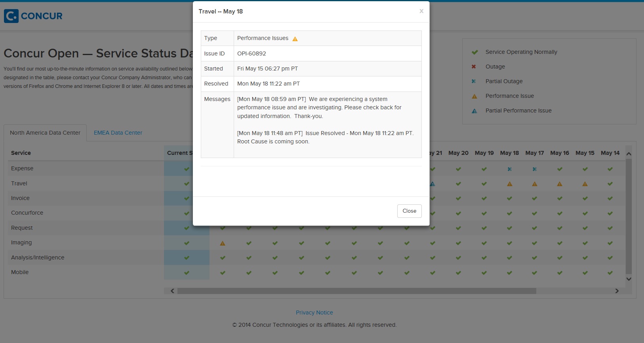The width and height of the screenshot is (644, 343).
Task: Click Expense current status checkmark
Action: pos(187,169)
